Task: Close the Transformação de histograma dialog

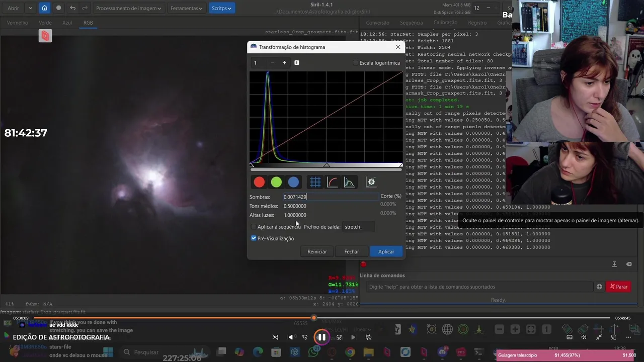Action: click(x=398, y=47)
